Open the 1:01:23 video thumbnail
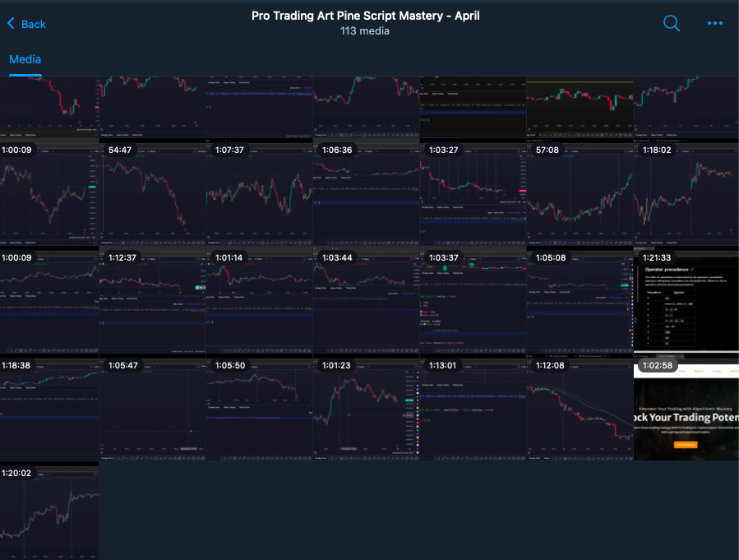The image size is (739, 560). [x=366, y=408]
